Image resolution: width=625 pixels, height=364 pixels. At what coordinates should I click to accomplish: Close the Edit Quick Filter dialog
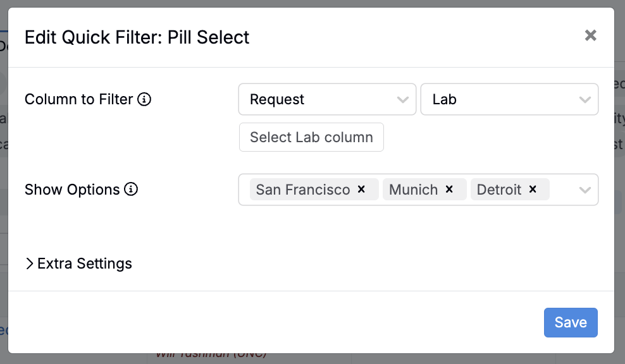pyautogui.click(x=590, y=35)
